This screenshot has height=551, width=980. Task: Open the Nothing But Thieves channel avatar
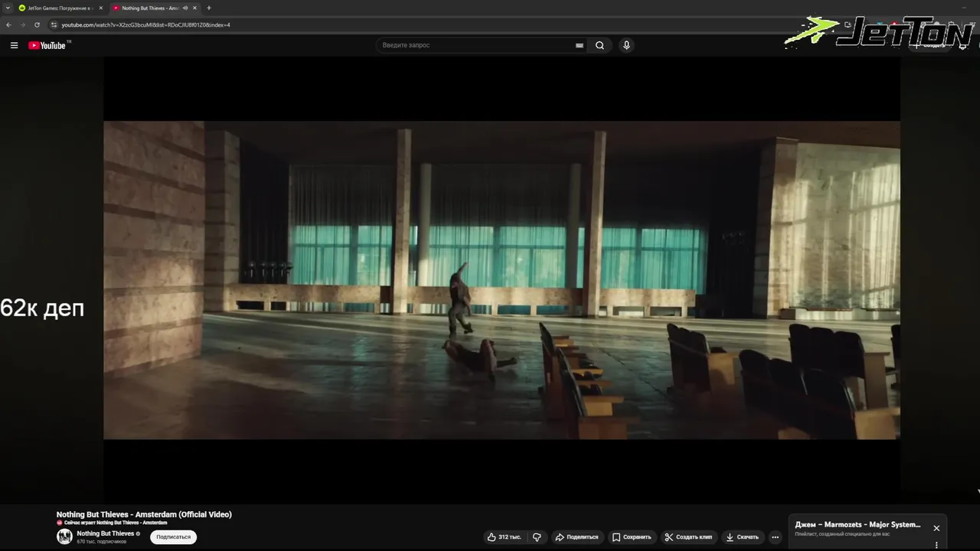(64, 536)
